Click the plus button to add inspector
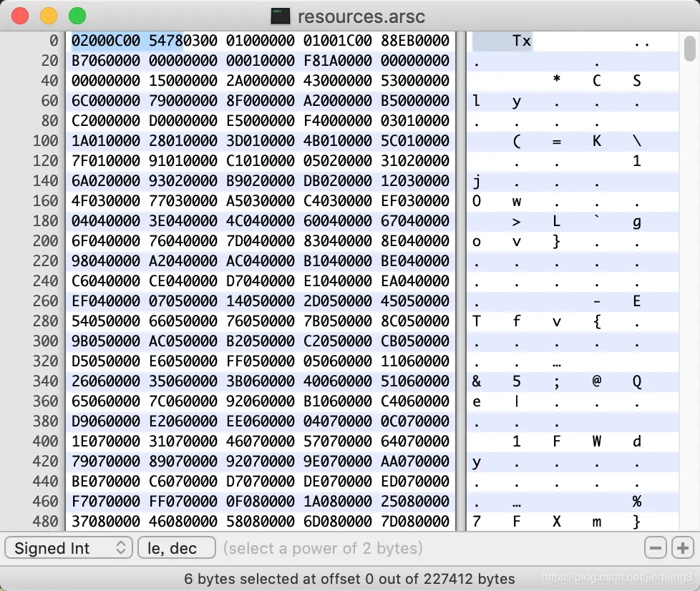700x591 pixels. coord(683,547)
